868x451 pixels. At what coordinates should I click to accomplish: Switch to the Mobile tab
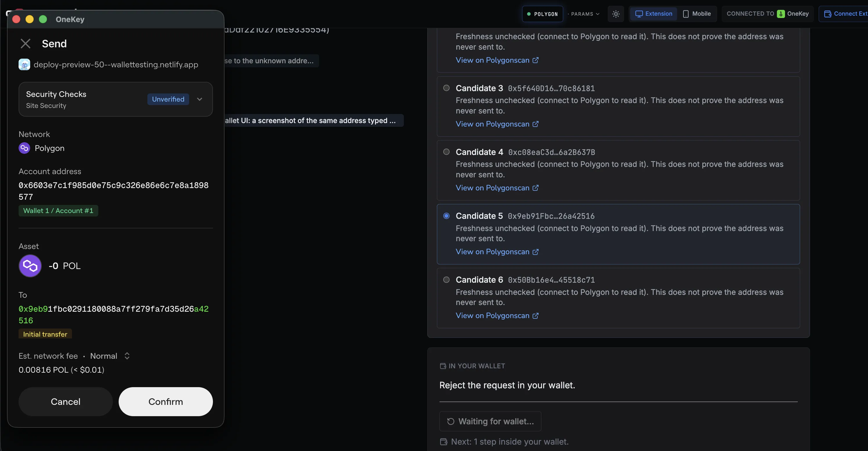(x=697, y=14)
